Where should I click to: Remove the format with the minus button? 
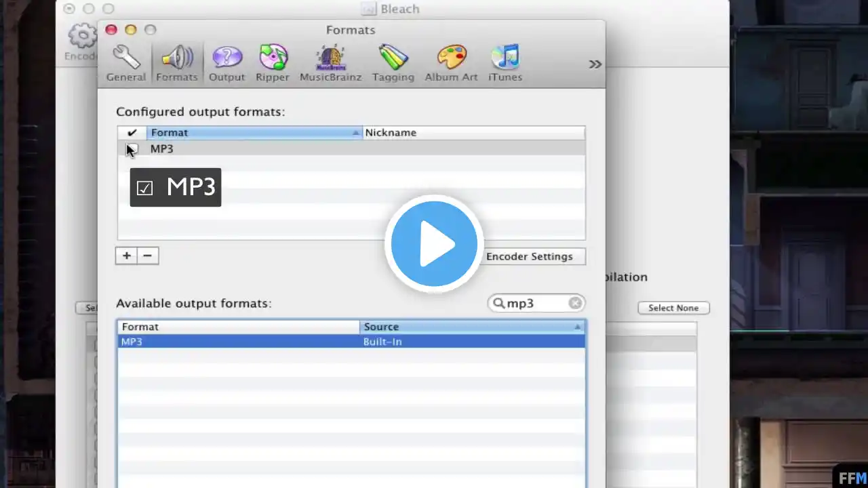click(x=148, y=256)
